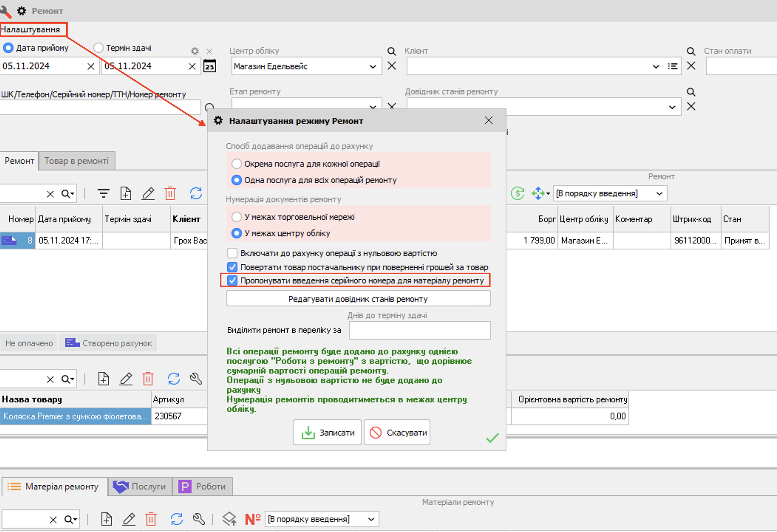Click the blue refresh icon in repair toolbar
The width and height of the screenshot is (777, 532).
(196, 193)
